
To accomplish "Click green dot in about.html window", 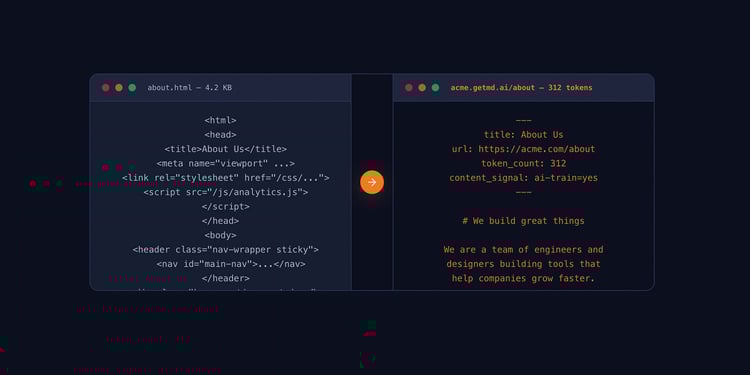I will point(132,88).
